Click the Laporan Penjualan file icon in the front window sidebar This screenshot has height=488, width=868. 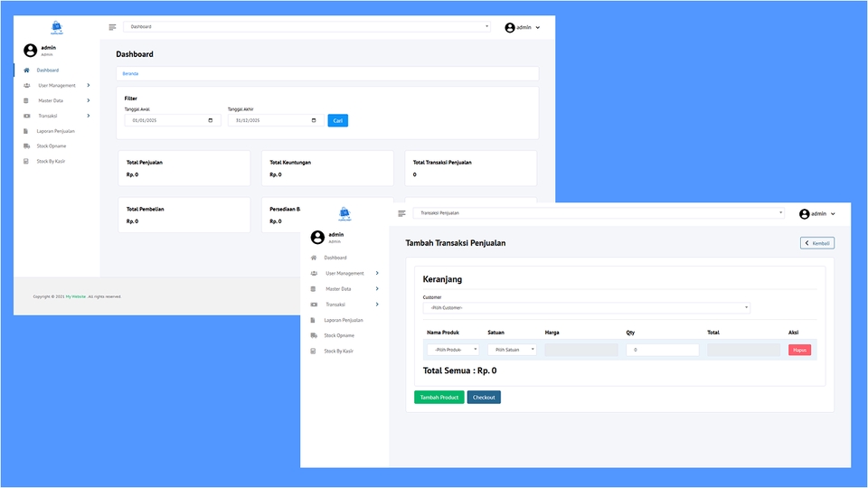(x=314, y=320)
